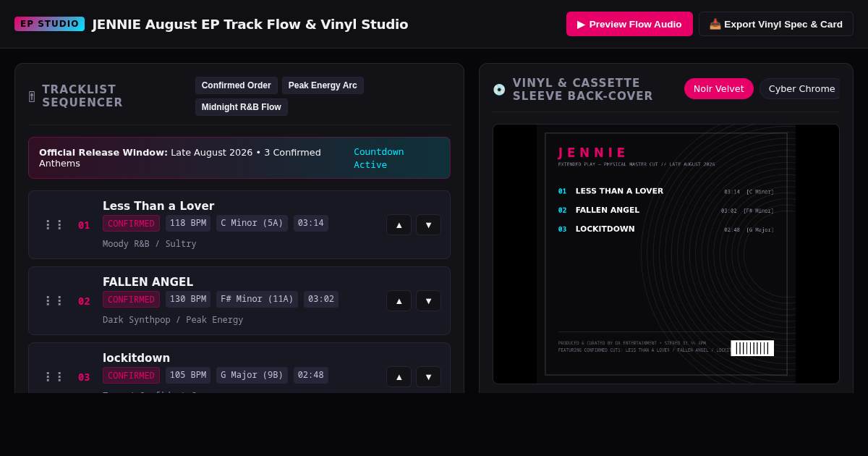Click the Tracklist Sequencer slider icon
This screenshot has height=456, width=868.
click(x=32, y=96)
